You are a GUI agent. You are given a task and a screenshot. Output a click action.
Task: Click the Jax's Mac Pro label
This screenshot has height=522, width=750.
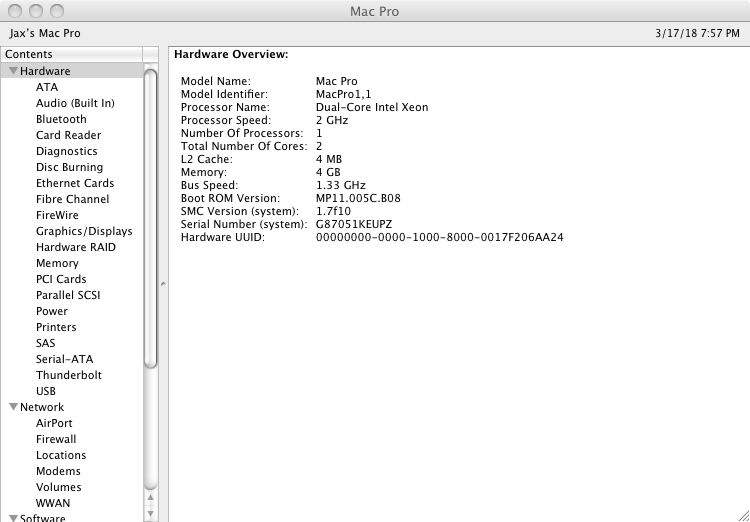coord(45,33)
